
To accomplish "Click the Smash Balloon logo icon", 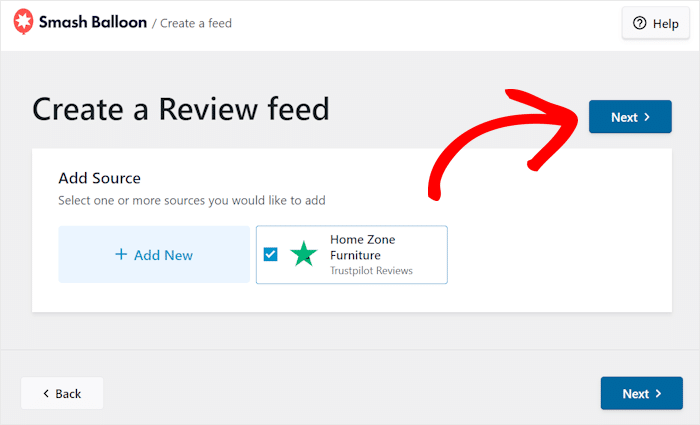I will [x=23, y=21].
